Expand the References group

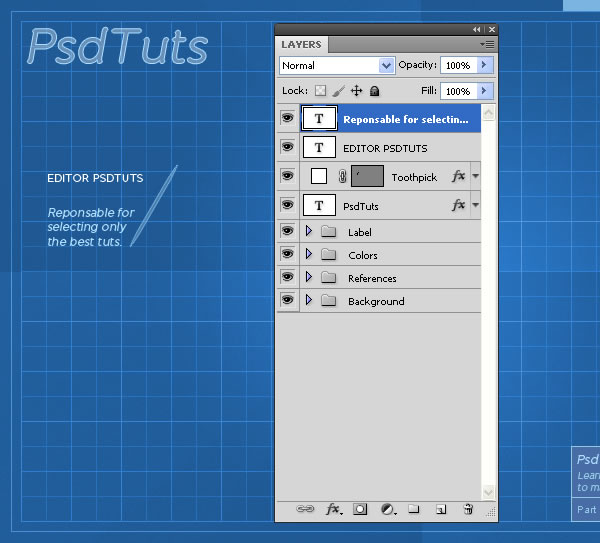[x=309, y=277]
